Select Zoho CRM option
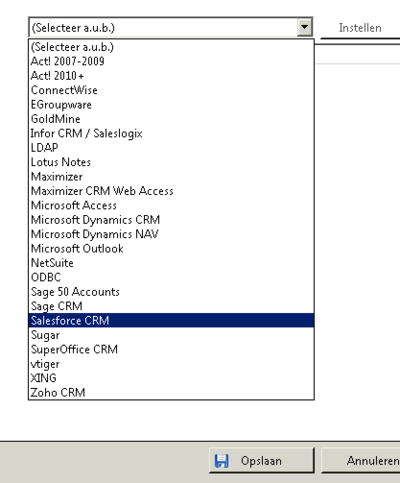Viewport: 400px width, 483px height. [x=171, y=392]
